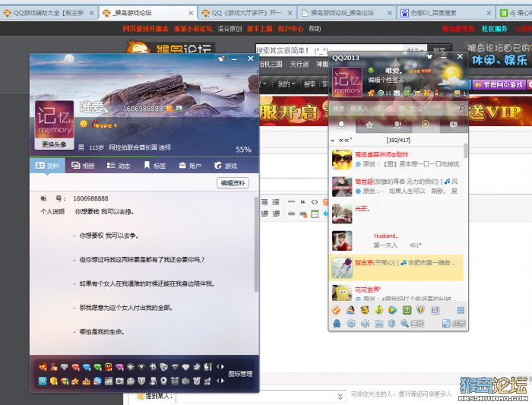Open 新手上路 link in forum top bar
The width and height of the screenshot is (532, 405).
(x=260, y=29)
